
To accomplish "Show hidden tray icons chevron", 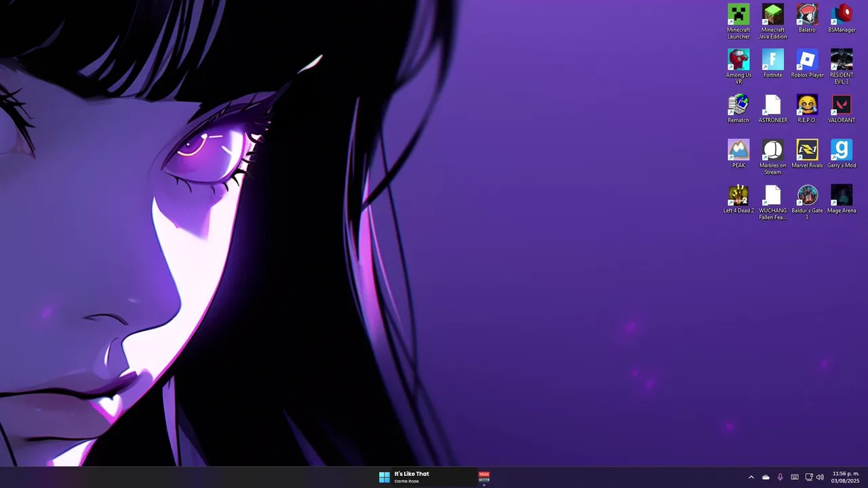I will pyautogui.click(x=751, y=477).
